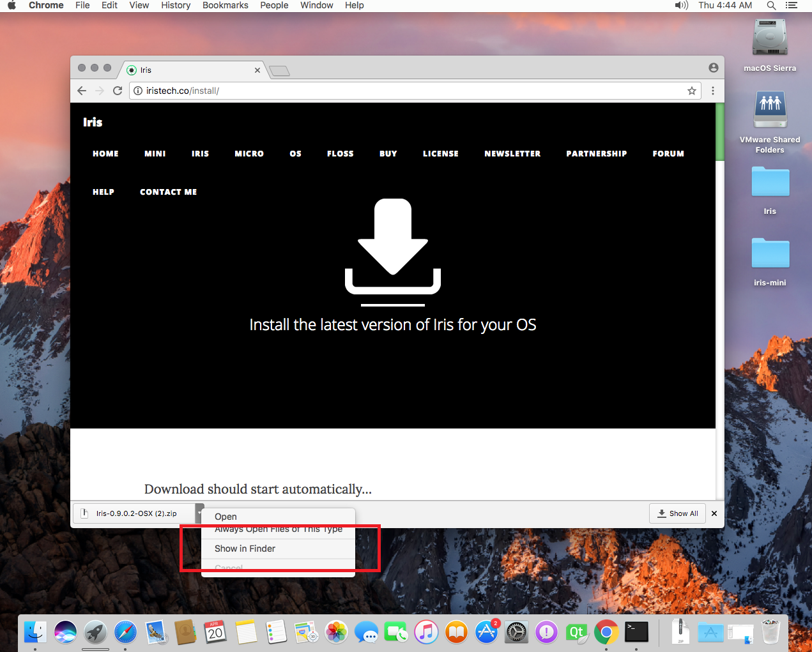812x652 pixels.
Task: Close the downloads bar
Action: click(x=714, y=513)
